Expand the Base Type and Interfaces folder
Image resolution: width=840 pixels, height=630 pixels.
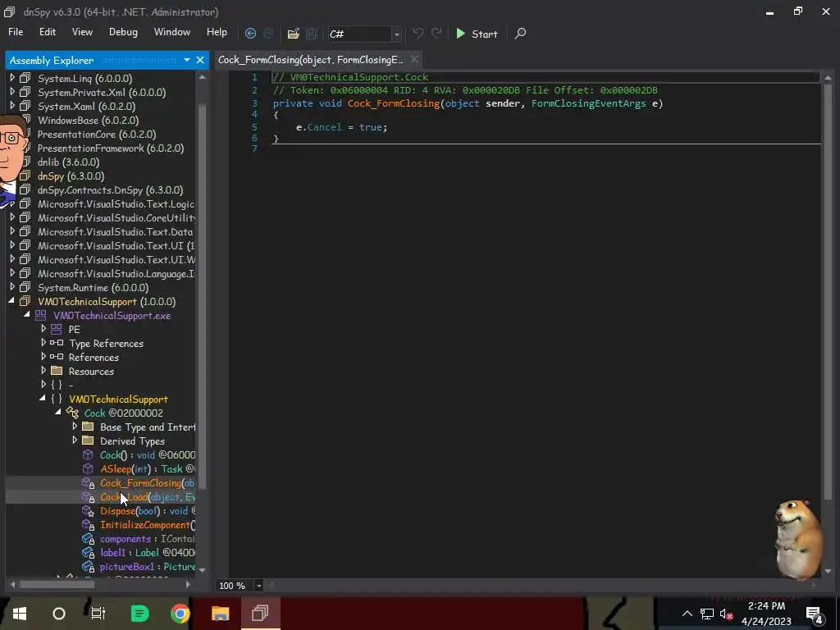pos(75,427)
